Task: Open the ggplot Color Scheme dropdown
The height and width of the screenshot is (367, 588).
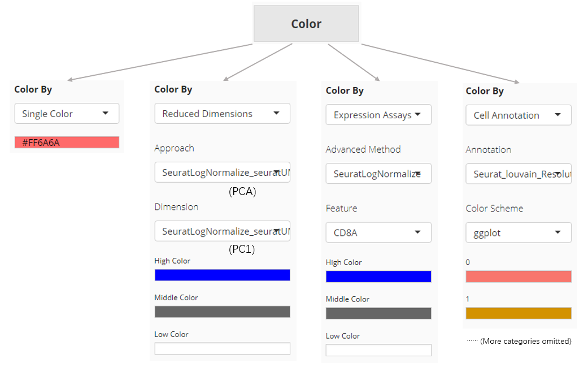Action: [x=518, y=232]
